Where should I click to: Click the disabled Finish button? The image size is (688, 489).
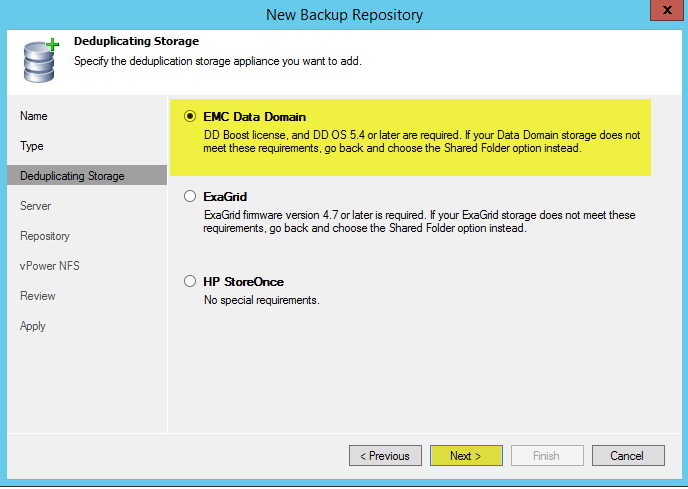[x=547, y=456]
